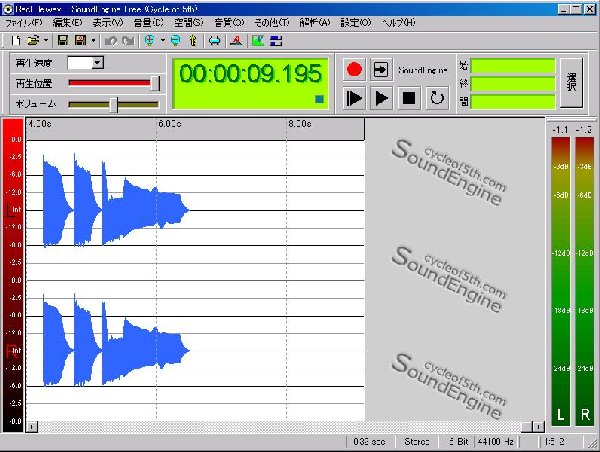600x452 pixels.
Task: Click play-from-start button
Action: 354,98
